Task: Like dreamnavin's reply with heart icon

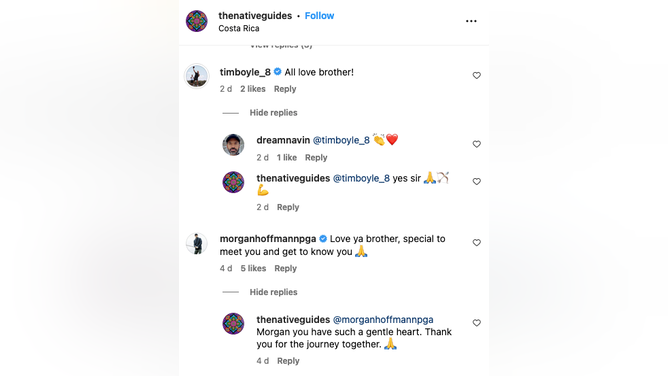Action: pyautogui.click(x=476, y=144)
